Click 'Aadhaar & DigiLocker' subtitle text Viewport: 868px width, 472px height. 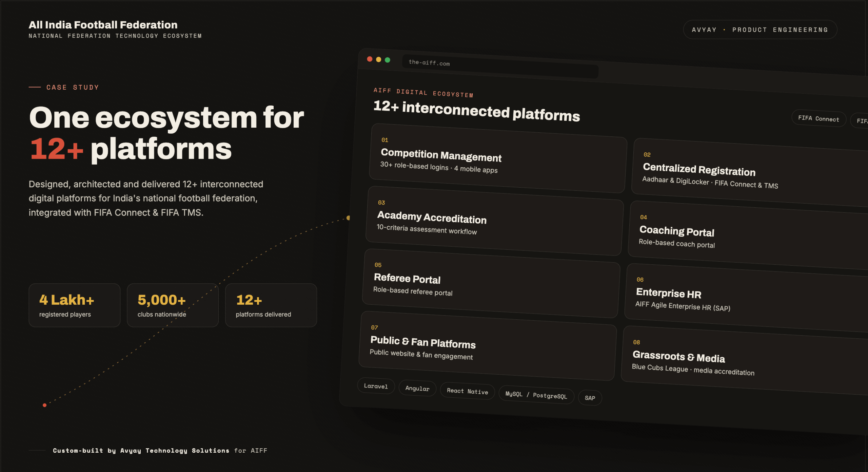pyautogui.click(x=675, y=180)
